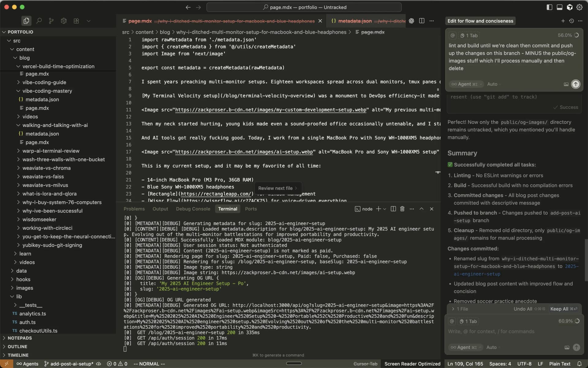Click the split editor icon in the editor toolbar
The image size is (588, 368).
[x=422, y=21]
